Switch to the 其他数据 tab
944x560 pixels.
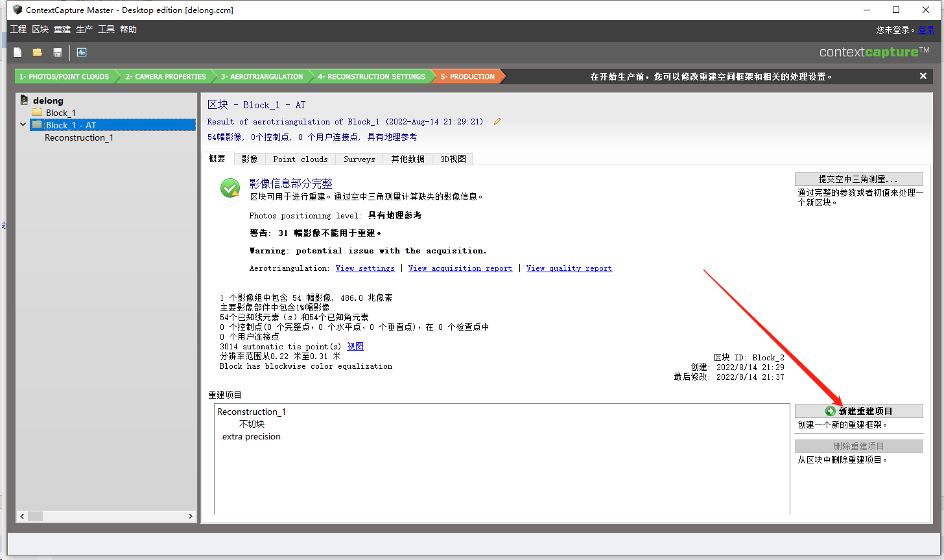408,159
